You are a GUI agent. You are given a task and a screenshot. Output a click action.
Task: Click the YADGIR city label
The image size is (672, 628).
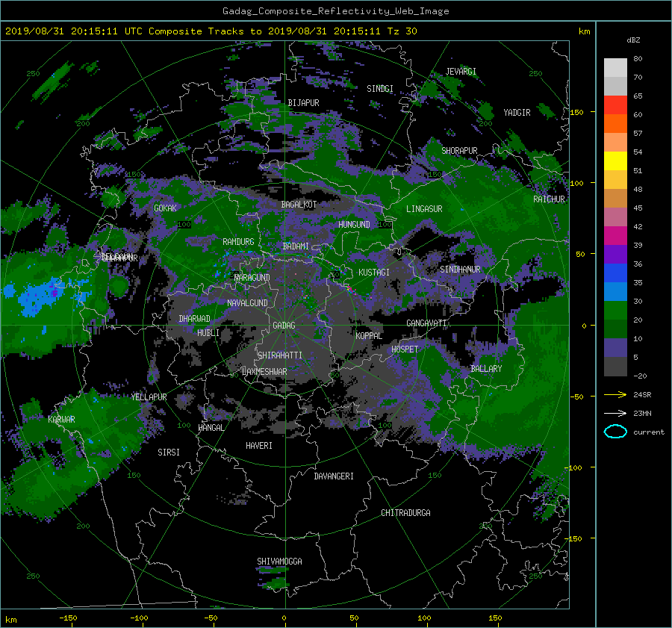pos(517,113)
